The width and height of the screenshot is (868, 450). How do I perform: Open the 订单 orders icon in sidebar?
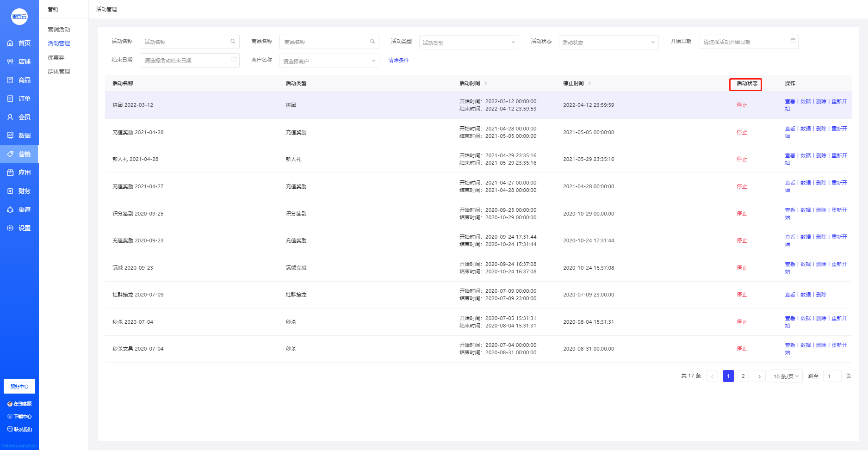coord(10,99)
